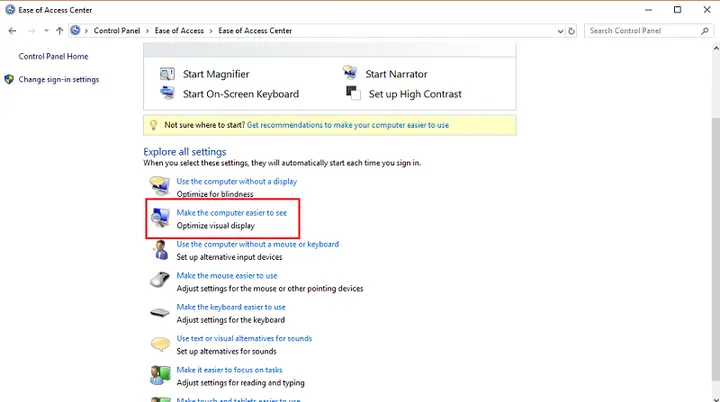This screenshot has width=720, height=402.
Task: Open Make it easier to focus on tasks
Action: [x=230, y=370]
